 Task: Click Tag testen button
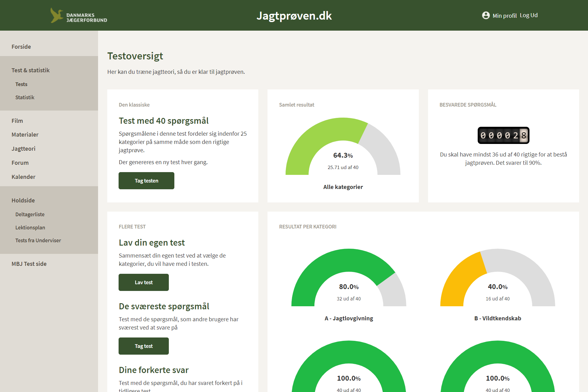pyautogui.click(x=146, y=181)
